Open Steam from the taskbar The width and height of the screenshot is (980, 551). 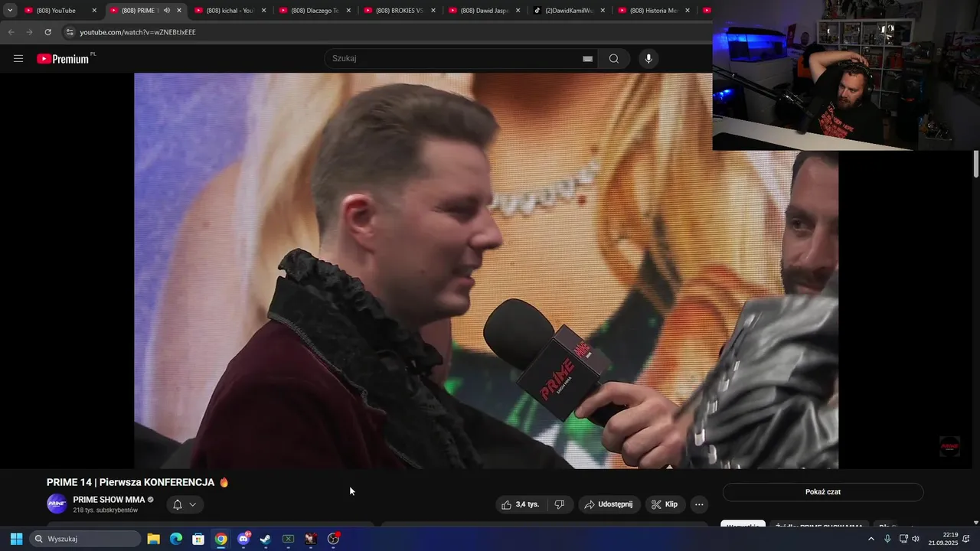point(266,539)
